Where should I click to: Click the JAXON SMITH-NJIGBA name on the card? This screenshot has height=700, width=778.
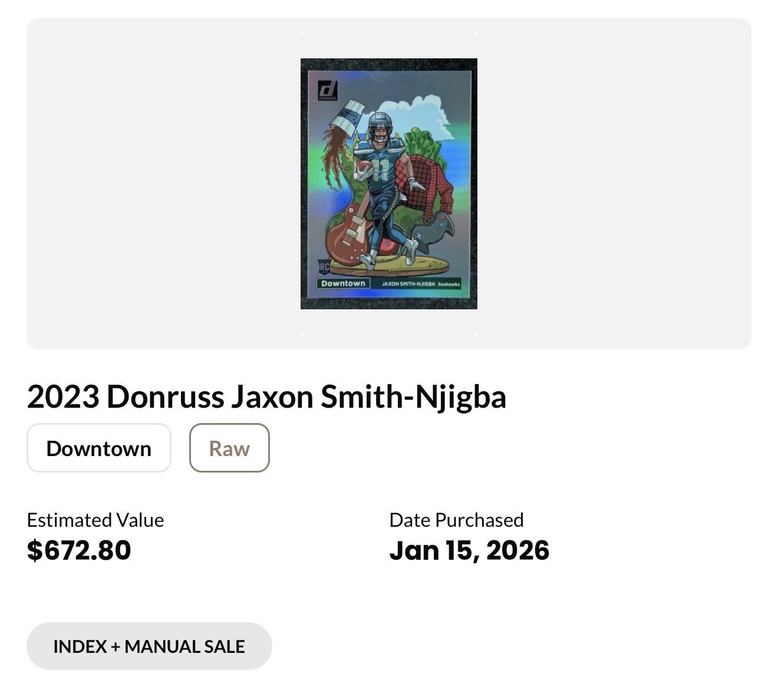[408, 284]
